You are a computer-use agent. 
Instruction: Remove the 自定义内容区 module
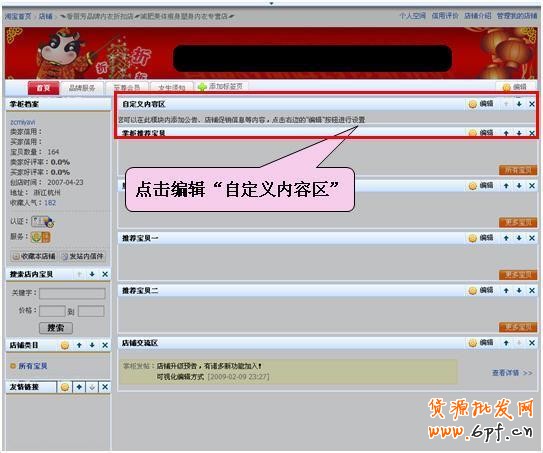point(532,104)
